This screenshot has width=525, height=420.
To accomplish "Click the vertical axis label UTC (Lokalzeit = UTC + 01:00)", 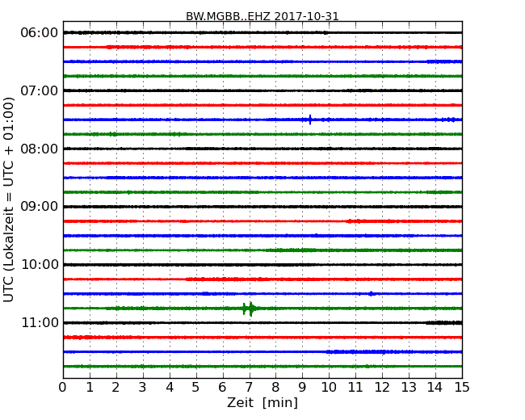I will click(8, 199).
